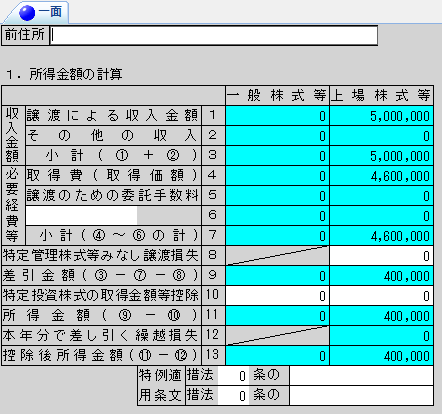This screenshot has width=442, height=414.
Task: Click the 1.所得金額の計算 heading
Action: (x=64, y=74)
